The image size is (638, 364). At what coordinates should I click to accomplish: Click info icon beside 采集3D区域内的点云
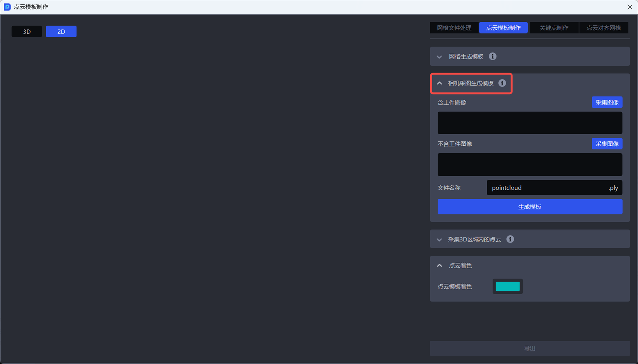click(x=510, y=239)
